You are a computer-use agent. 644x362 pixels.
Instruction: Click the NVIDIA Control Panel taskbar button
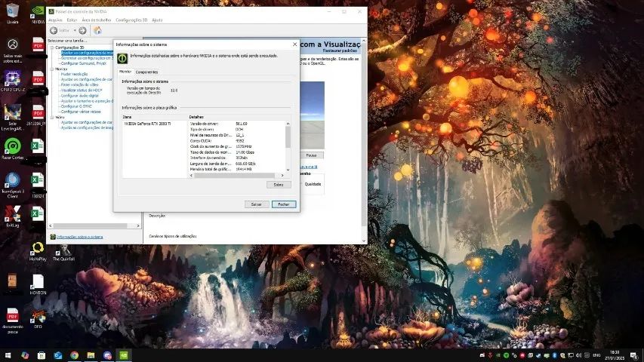point(124,355)
